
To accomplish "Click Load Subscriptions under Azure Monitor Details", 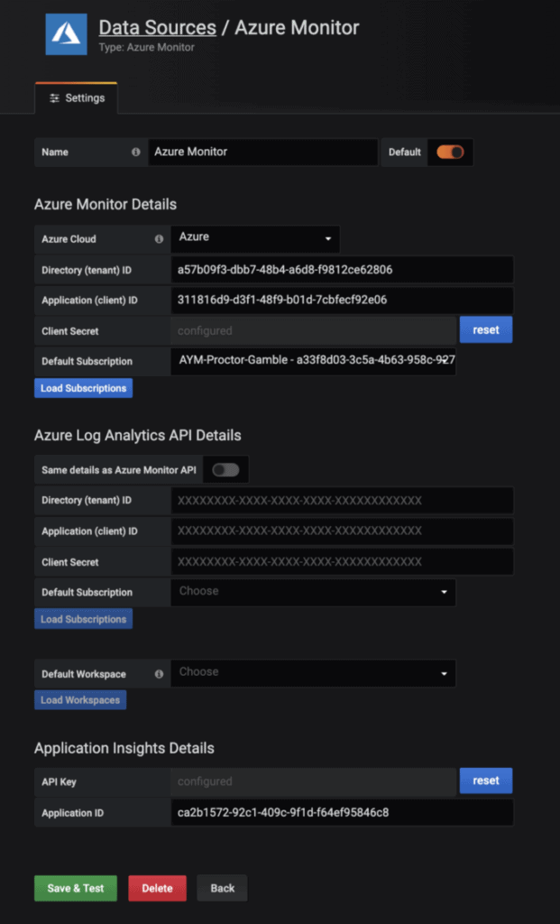I will (83, 388).
